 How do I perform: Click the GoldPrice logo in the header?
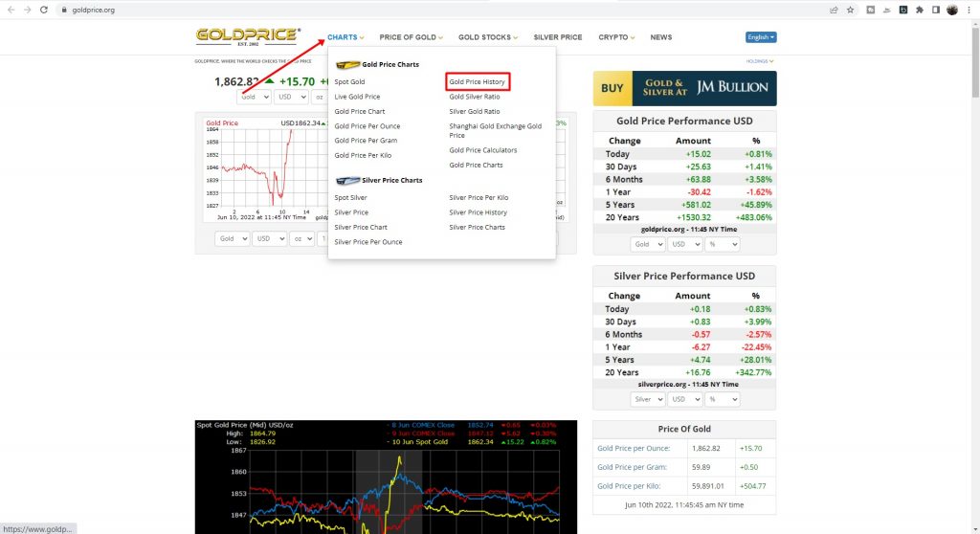pos(248,36)
